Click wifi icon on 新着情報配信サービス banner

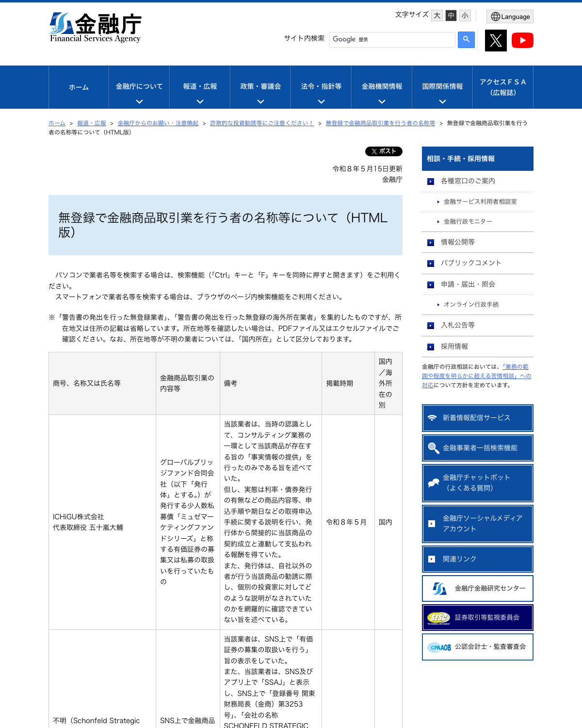(432, 418)
